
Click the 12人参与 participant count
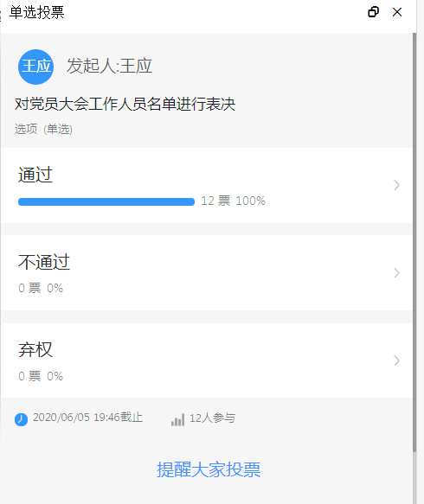point(212,418)
